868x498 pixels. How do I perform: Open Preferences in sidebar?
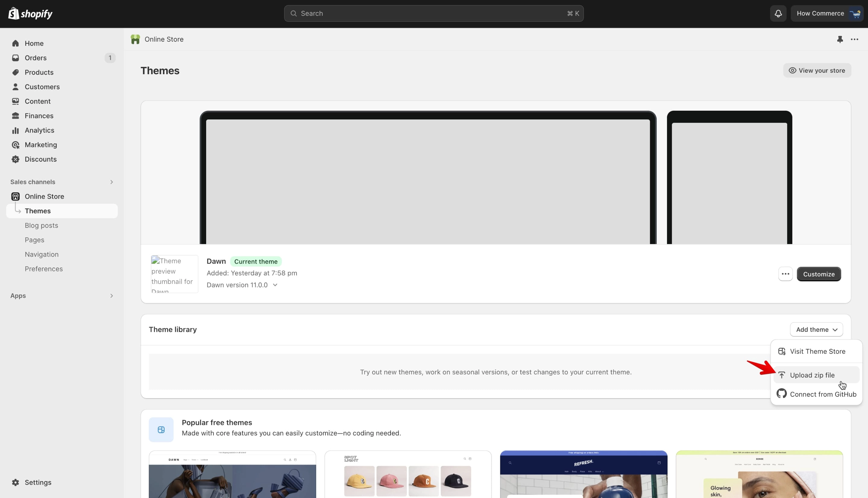click(44, 269)
